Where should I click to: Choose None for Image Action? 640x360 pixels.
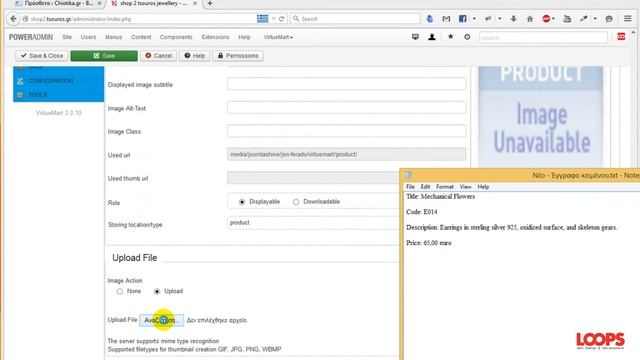120,291
